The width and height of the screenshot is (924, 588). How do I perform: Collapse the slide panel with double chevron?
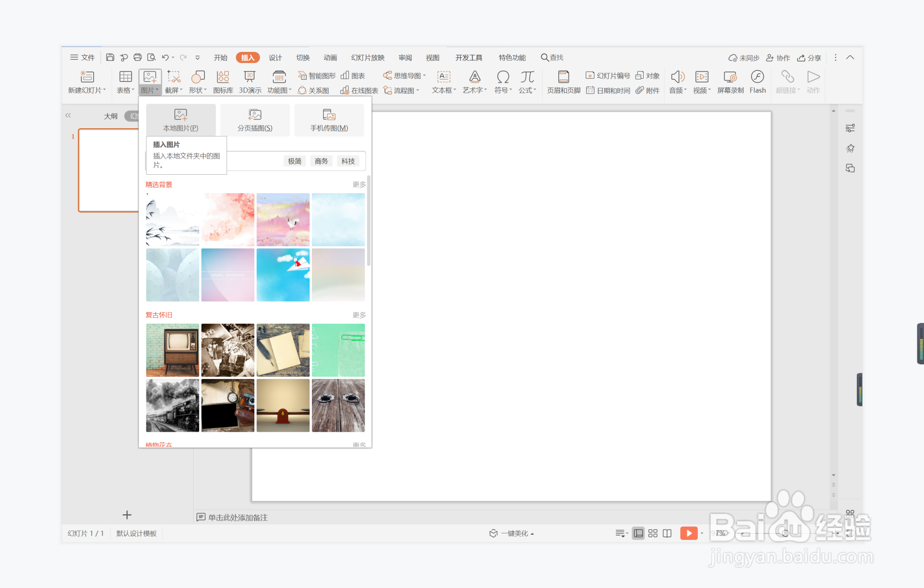pos(68,115)
